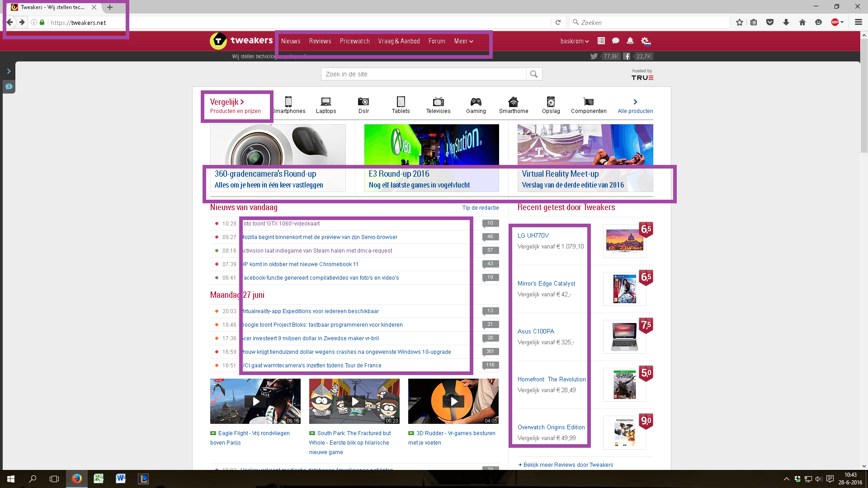Click the site search magnifier button

pyautogui.click(x=533, y=74)
